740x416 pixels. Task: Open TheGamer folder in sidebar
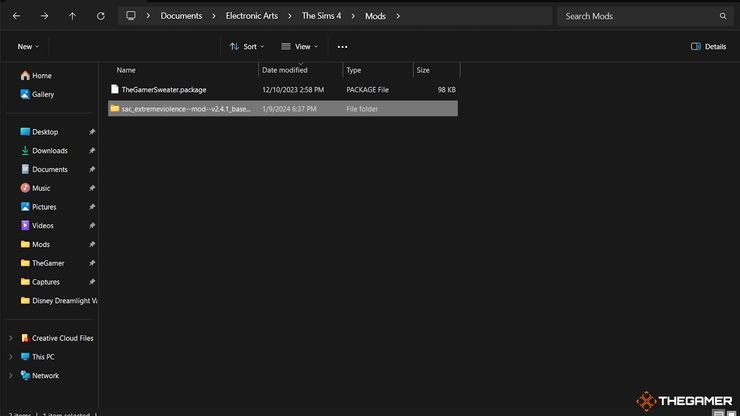(x=42, y=263)
